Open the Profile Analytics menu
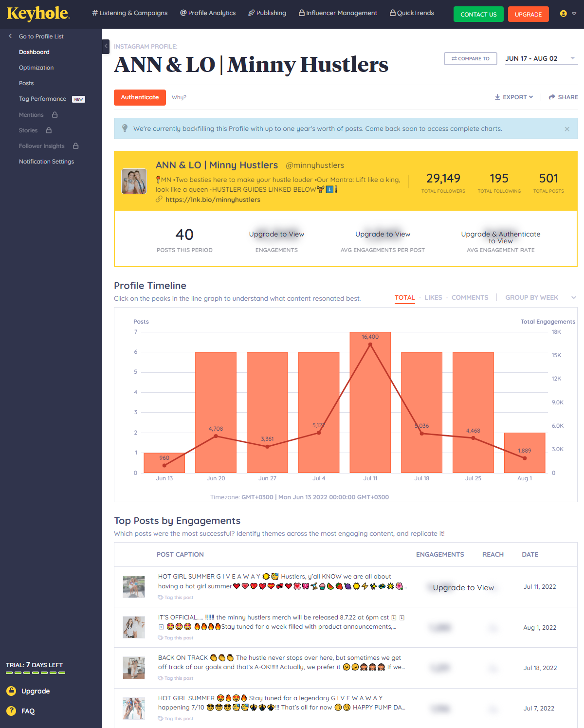Viewport: 584px width, 728px height. point(208,13)
